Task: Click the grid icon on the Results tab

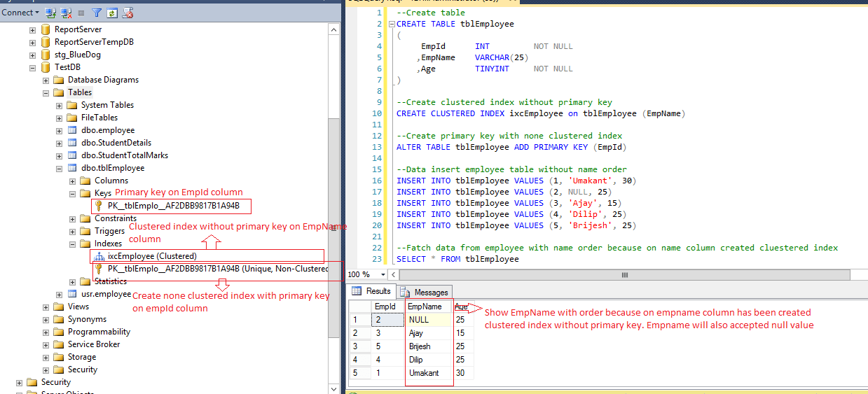Action: (357, 291)
